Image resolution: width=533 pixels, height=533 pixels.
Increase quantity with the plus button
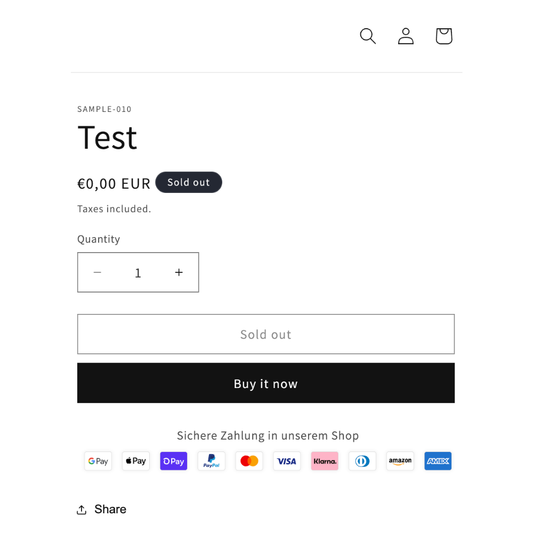(179, 272)
